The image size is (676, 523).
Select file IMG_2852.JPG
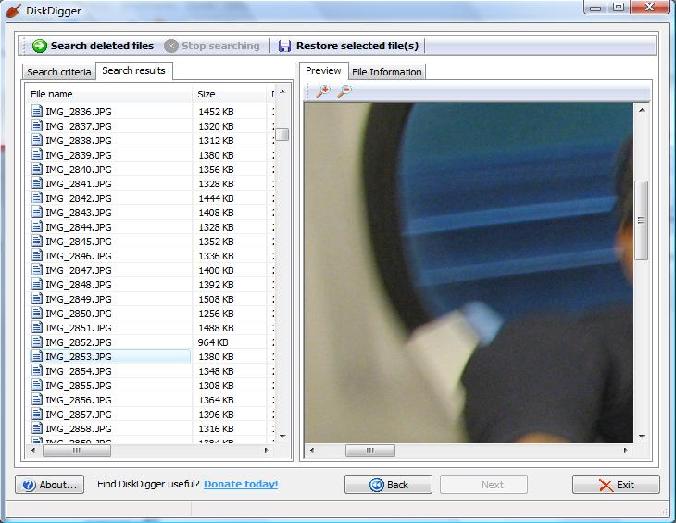click(x=78, y=342)
